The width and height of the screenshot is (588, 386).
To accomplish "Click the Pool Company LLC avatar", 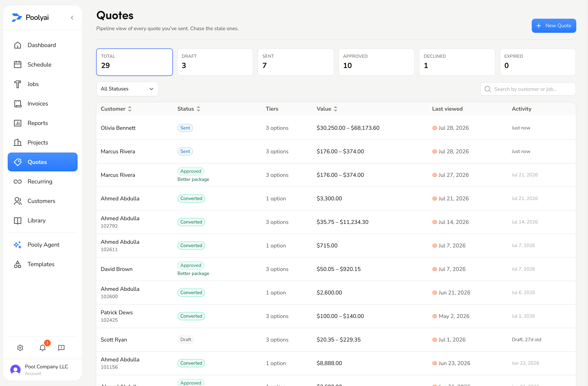I will point(15,370).
